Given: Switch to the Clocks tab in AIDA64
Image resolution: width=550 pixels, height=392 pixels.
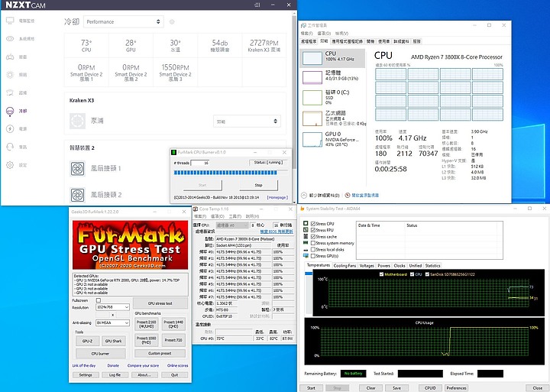Looking at the screenshot, I should pyautogui.click(x=400, y=266).
